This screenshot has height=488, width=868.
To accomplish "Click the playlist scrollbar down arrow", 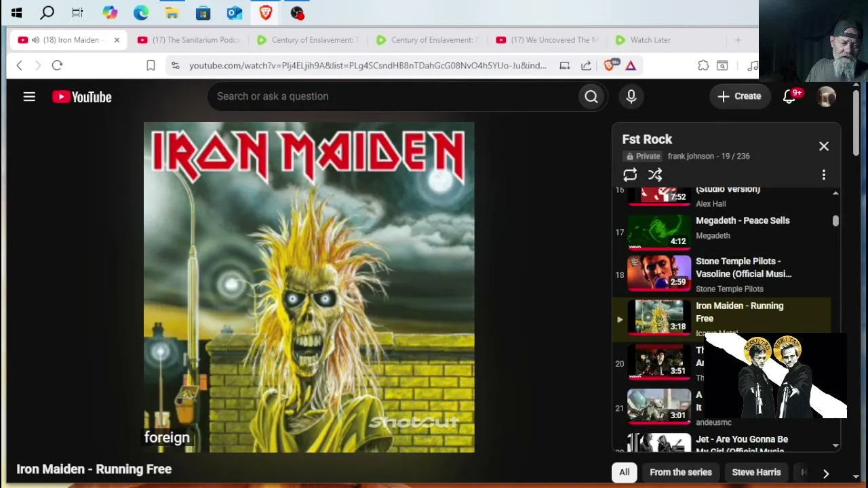I will 835,445.
